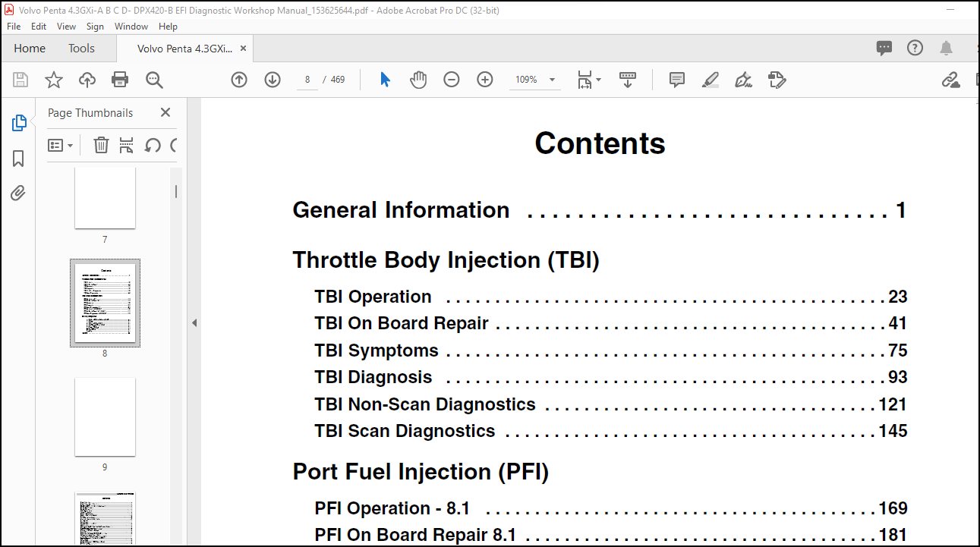Click the TBI Non-Scan Diagnostics entry
Image resolution: width=980 pixels, height=547 pixels.
point(611,404)
